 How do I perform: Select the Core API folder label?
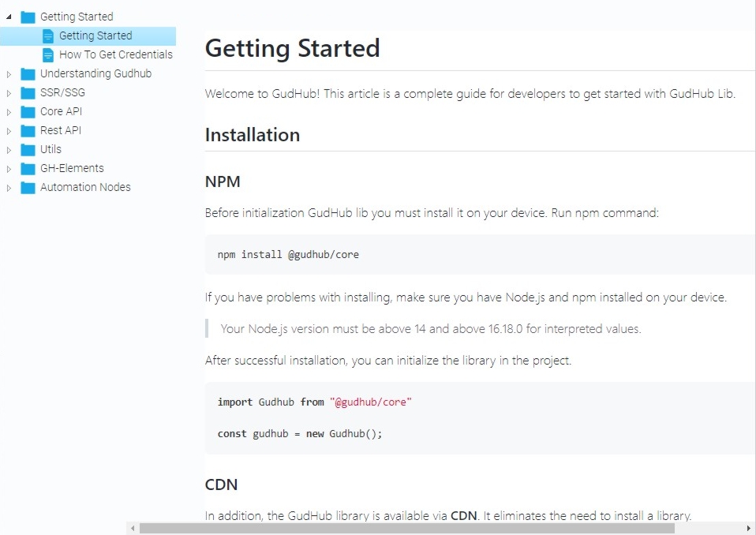point(62,111)
